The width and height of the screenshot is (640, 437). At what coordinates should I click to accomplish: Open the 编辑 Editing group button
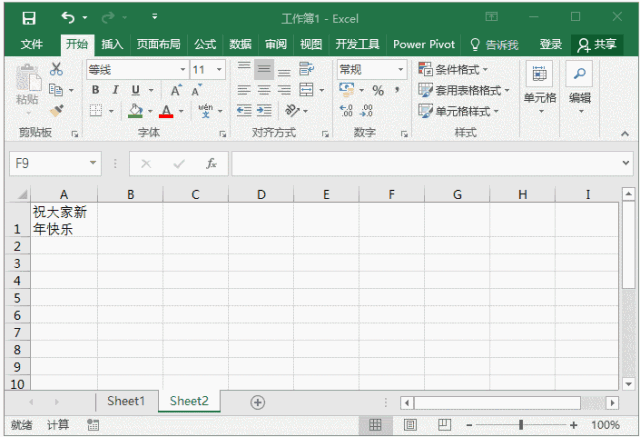[580, 87]
